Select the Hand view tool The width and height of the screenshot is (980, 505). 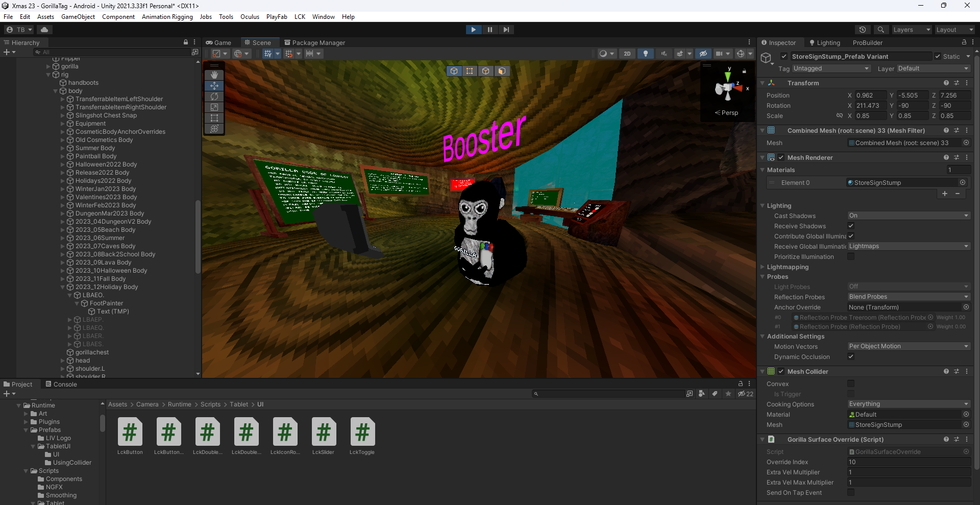[214, 75]
